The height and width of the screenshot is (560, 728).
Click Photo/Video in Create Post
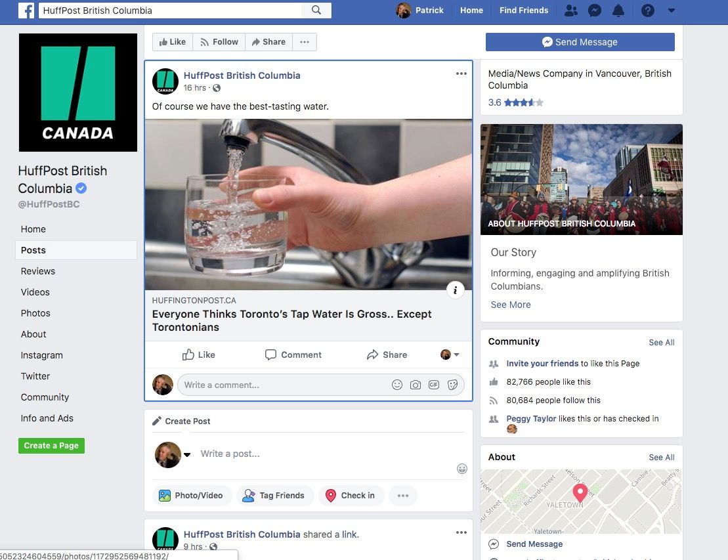192,496
